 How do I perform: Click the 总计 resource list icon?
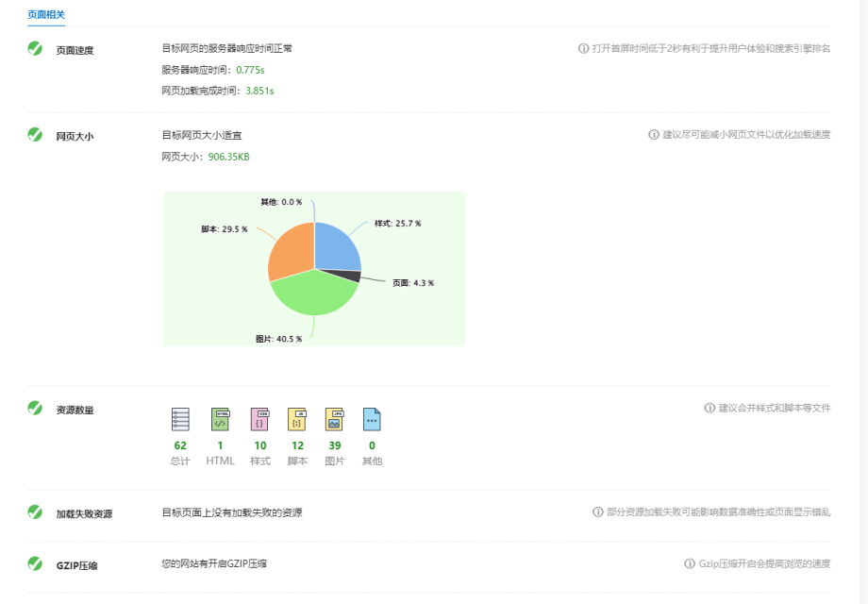tap(180, 419)
